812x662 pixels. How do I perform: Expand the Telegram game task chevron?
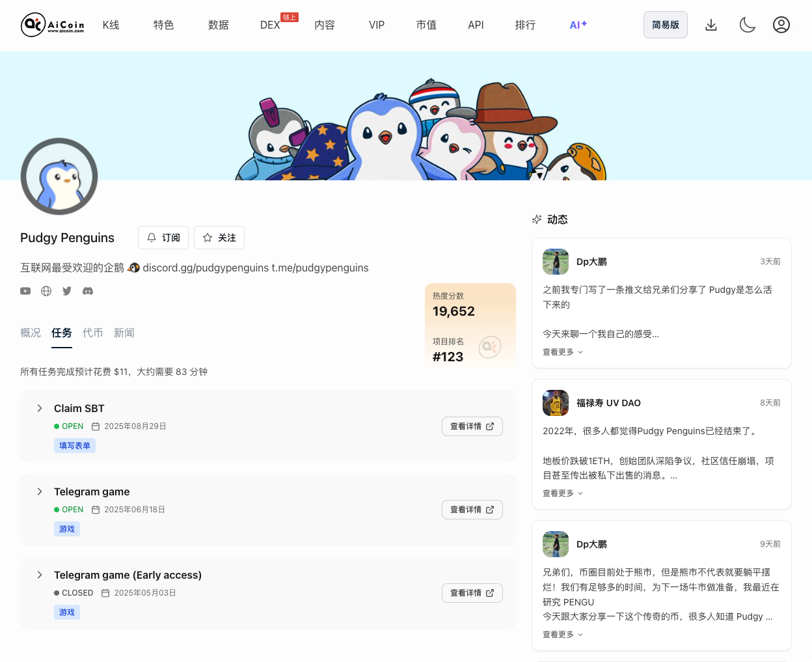tap(40, 491)
